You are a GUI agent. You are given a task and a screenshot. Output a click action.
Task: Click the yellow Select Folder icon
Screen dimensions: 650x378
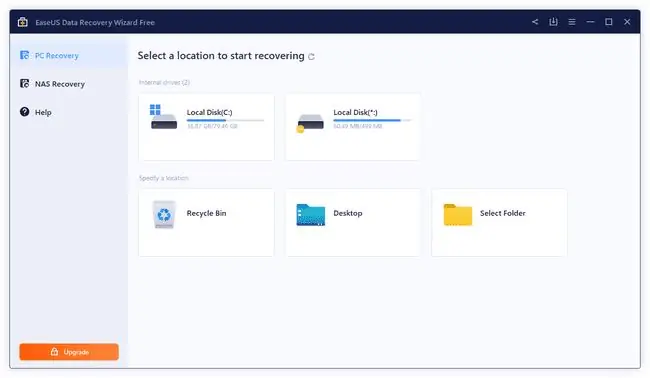458,215
